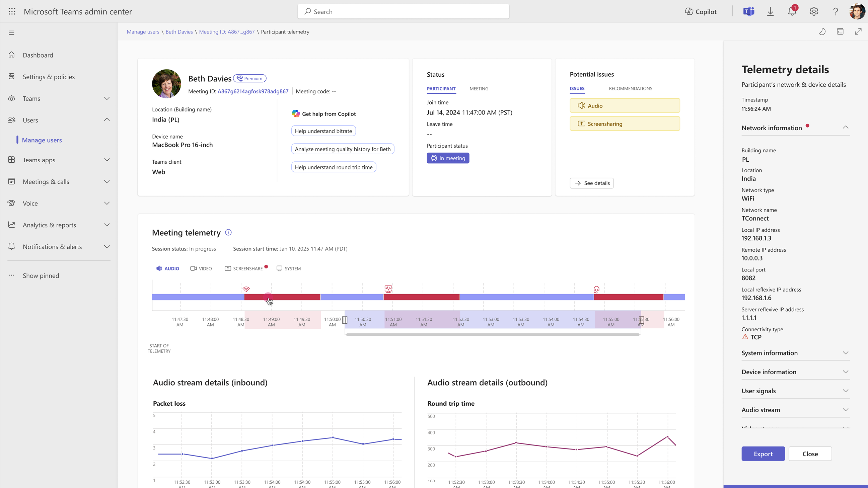Collapse the Network information section
Image resolution: width=868 pixels, height=488 pixels.
pos(845,128)
